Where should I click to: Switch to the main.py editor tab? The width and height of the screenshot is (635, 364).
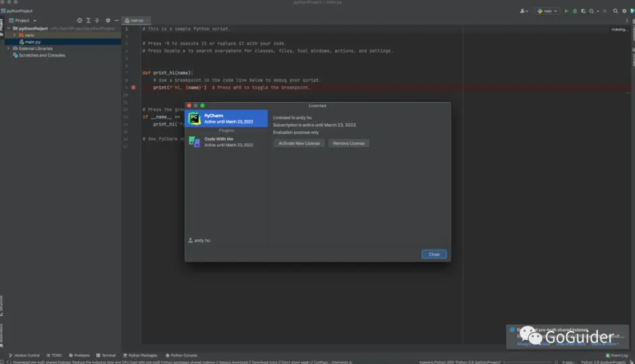point(136,20)
